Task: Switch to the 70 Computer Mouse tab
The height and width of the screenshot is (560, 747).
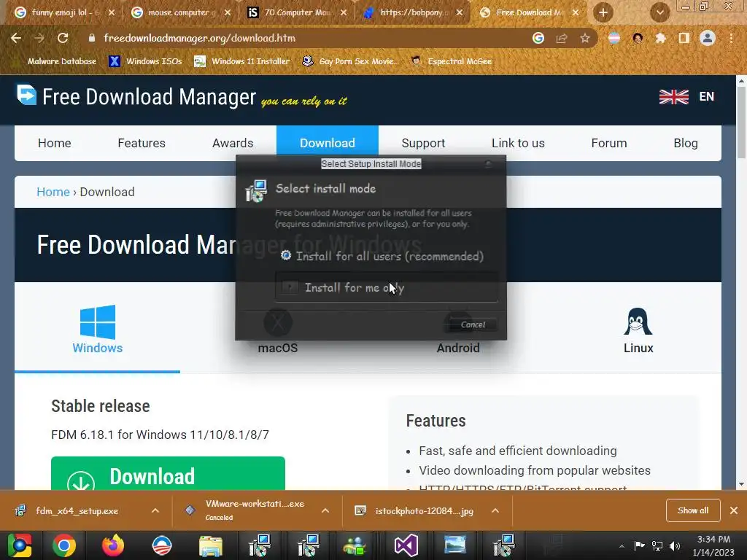Action: (x=296, y=12)
